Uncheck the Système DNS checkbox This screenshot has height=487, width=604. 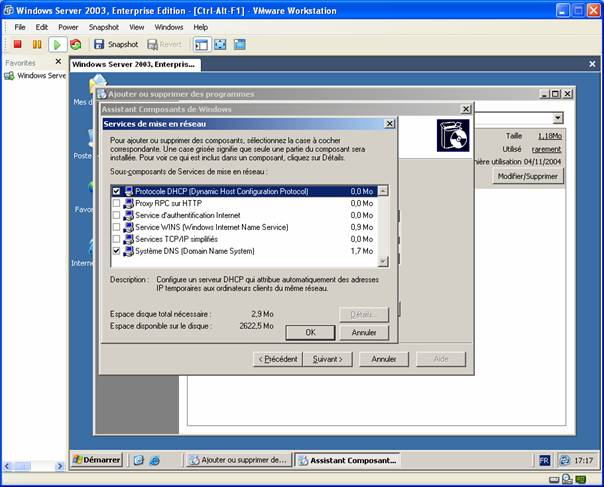pos(116,251)
